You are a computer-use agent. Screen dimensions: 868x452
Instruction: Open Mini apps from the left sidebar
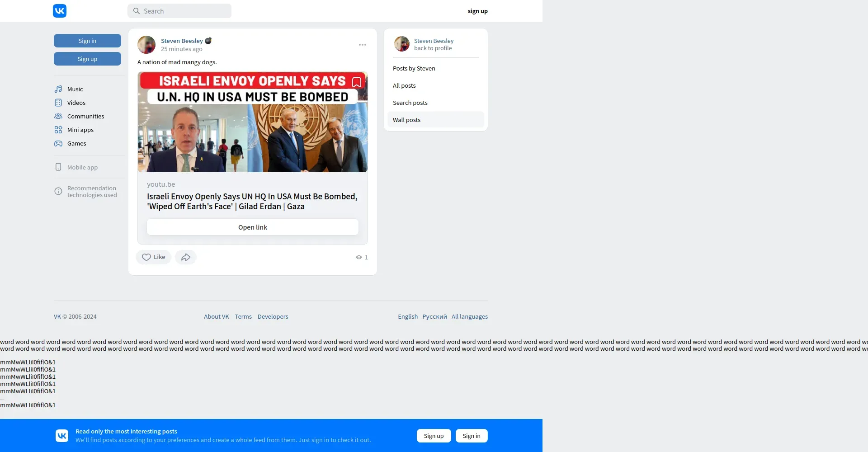pos(80,130)
